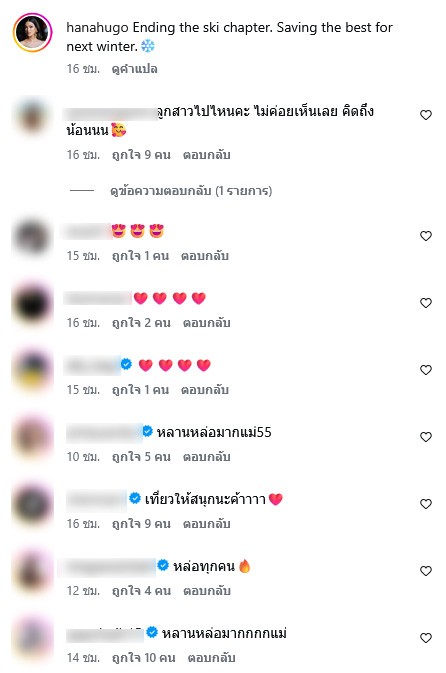Like the หล่อทุกคน comment
Image resolution: width=446 pixels, height=673 pixels.
[425, 570]
